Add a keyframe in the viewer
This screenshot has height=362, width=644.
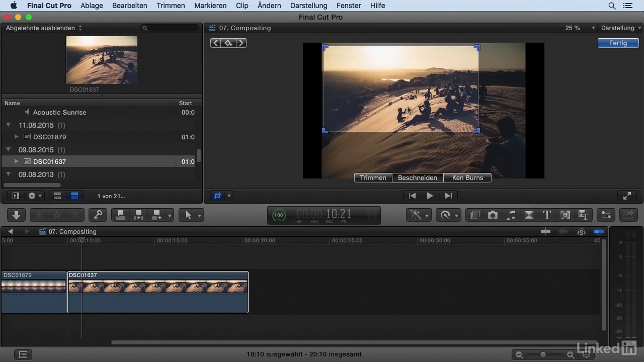[228, 43]
